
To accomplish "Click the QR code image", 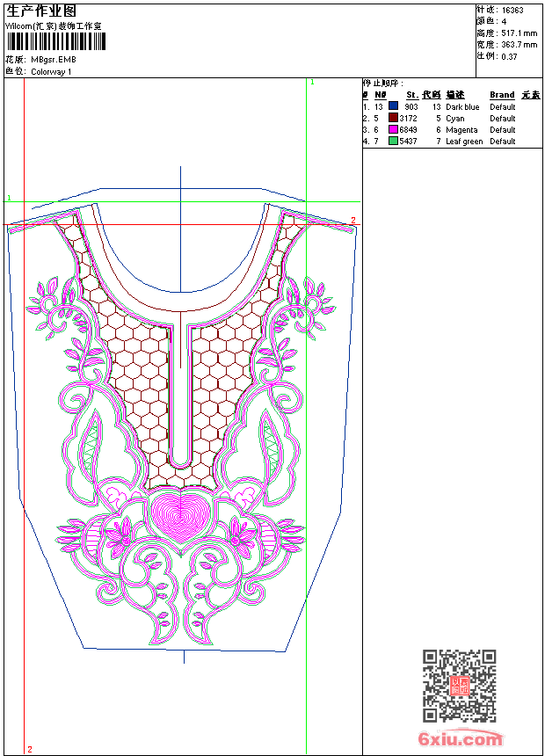I will click(459, 686).
